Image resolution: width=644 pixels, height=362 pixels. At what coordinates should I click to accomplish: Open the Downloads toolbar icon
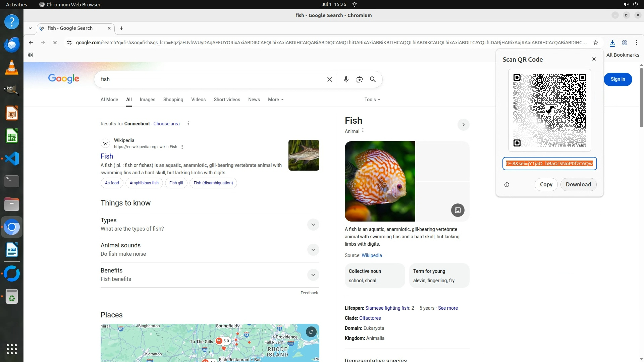tap(612, 43)
